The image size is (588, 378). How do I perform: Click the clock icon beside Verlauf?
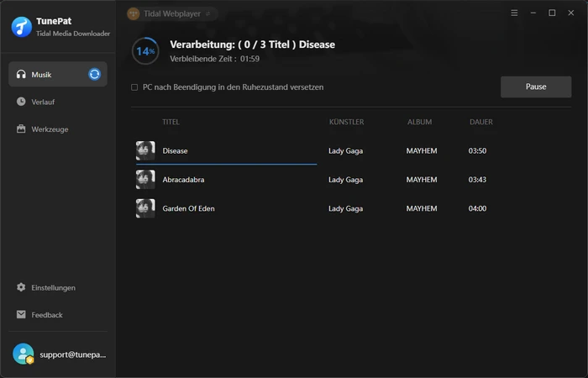coord(21,102)
